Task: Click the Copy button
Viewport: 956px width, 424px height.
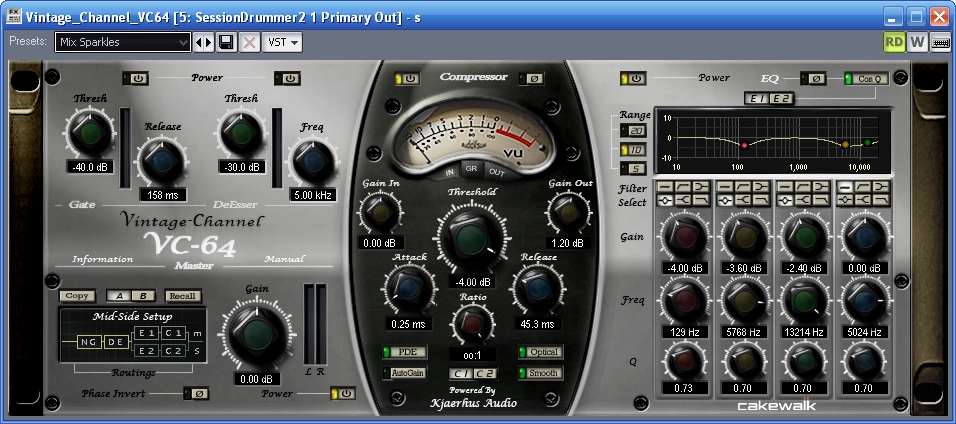Action: click(x=77, y=296)
